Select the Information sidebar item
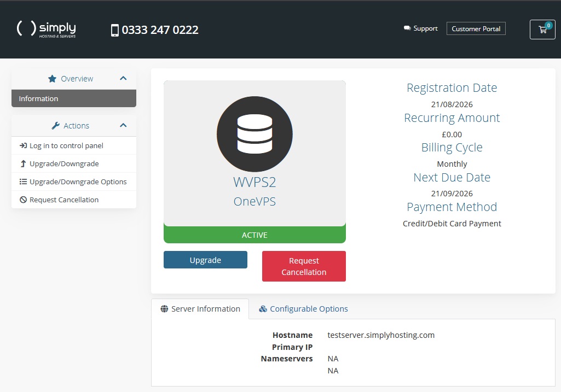 click(74, 98)
